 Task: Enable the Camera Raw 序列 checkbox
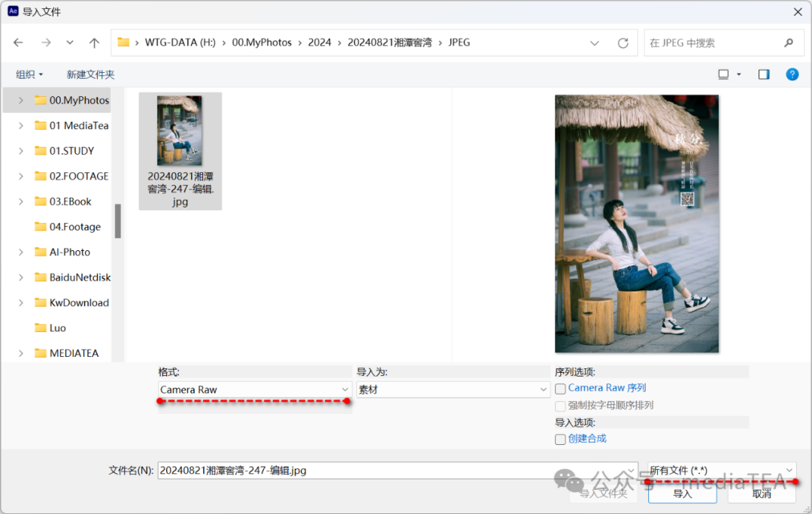(560, 389)
